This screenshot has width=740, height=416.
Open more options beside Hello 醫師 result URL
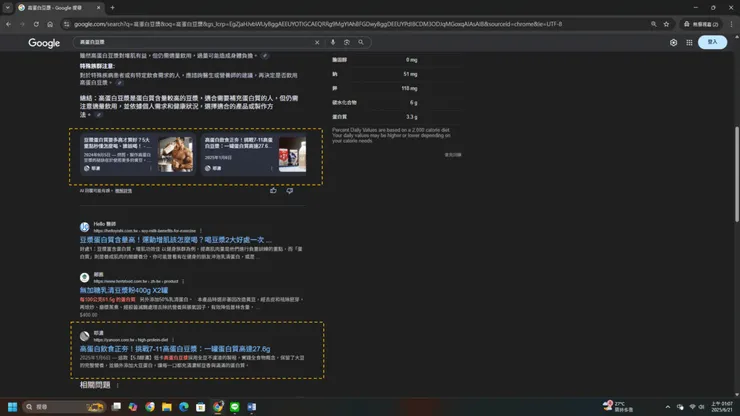201,231
